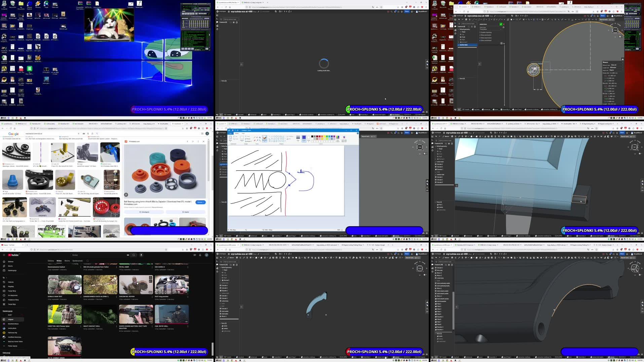The height and width of the screenshot is (362, 644).
Task: Pick the black swatch in Paint palette
Action: pos(312,136)
